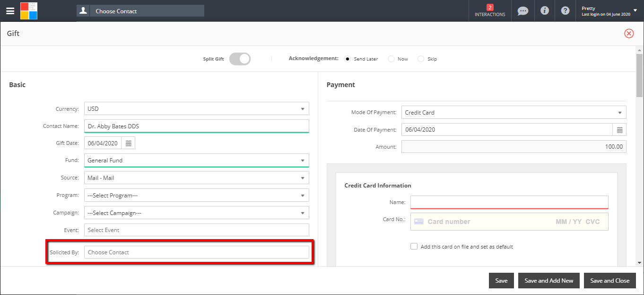Click the Save button
Viewport: 644px width, 295px height.
tap(501, 280)
